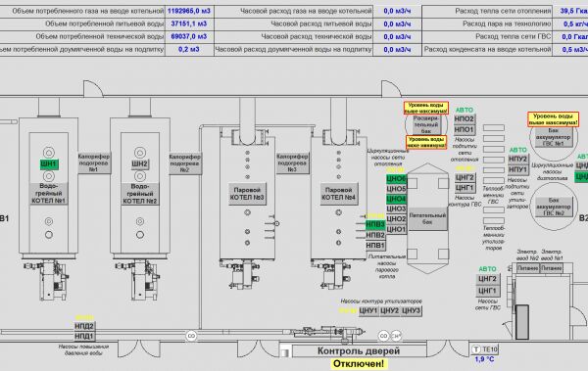Select circulation pump ЦНО1
Screen dimensions: 588x371
(x=396, y=229)
